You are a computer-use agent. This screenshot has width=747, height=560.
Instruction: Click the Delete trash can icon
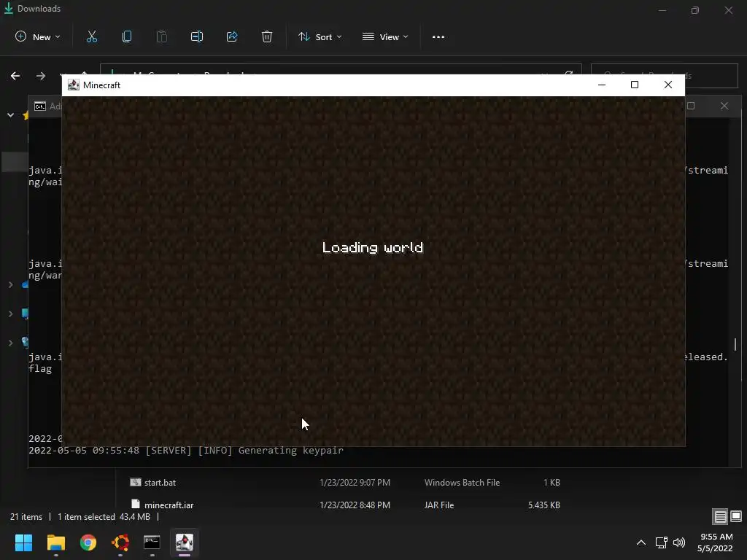pos(267,36)
